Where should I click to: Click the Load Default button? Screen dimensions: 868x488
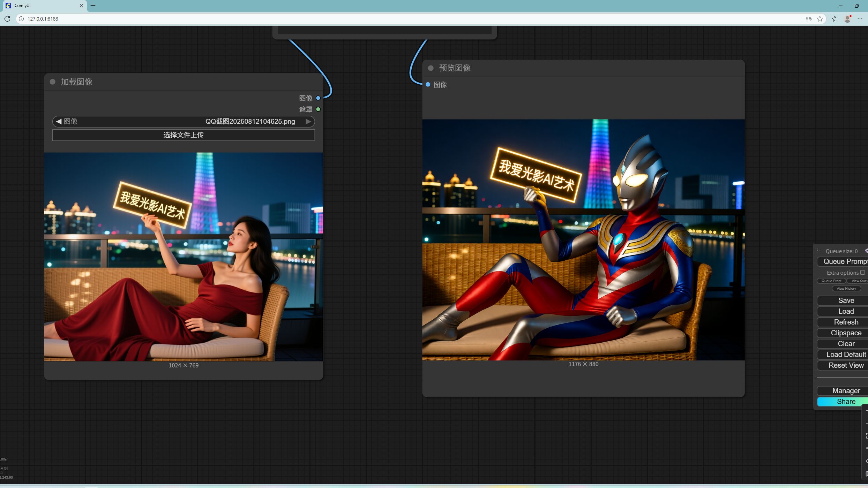click(x=843, y=355)
